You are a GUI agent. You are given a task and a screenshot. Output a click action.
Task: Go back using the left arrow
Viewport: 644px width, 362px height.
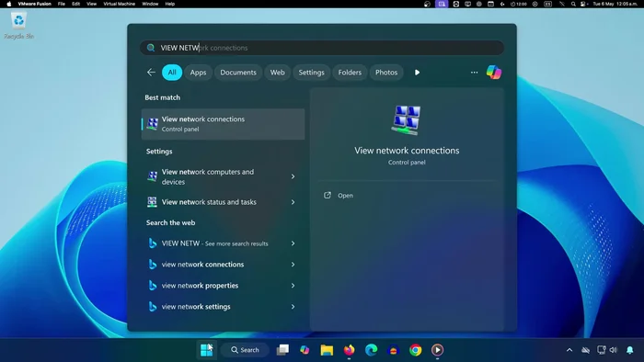point(151,73)
